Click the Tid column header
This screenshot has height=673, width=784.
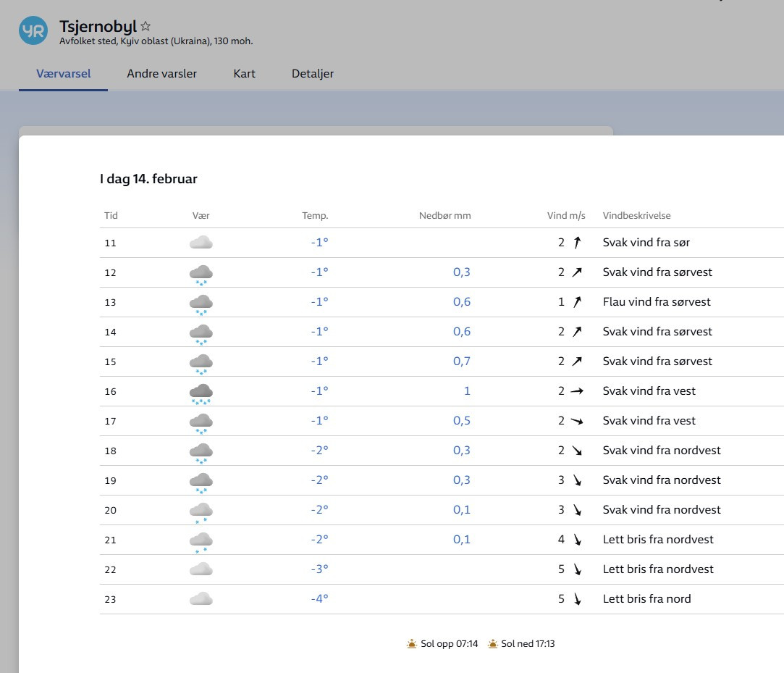(111, 216)
